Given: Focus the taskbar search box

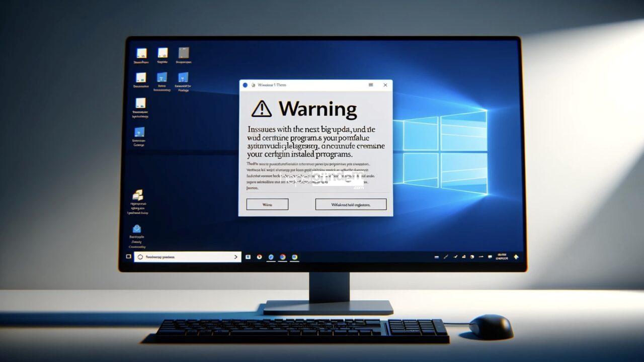Looking at the screenshot, I should [x=188, y=257].
